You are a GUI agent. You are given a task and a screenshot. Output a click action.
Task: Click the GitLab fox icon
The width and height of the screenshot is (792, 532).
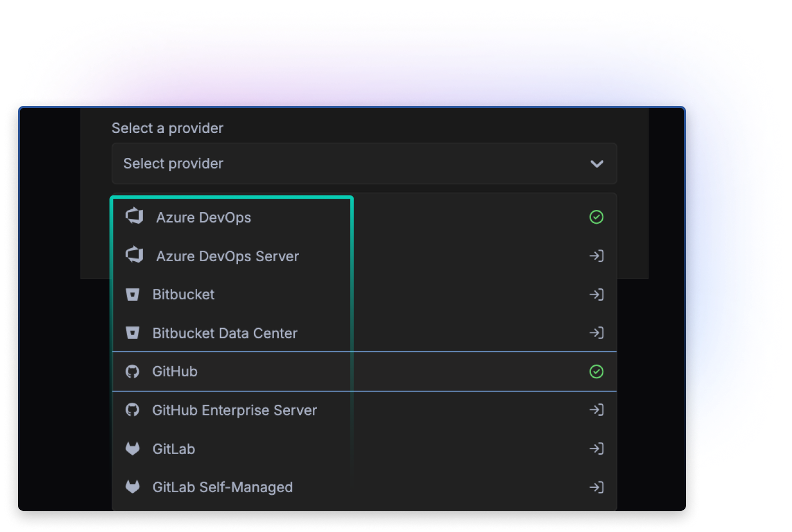[133, 448]
